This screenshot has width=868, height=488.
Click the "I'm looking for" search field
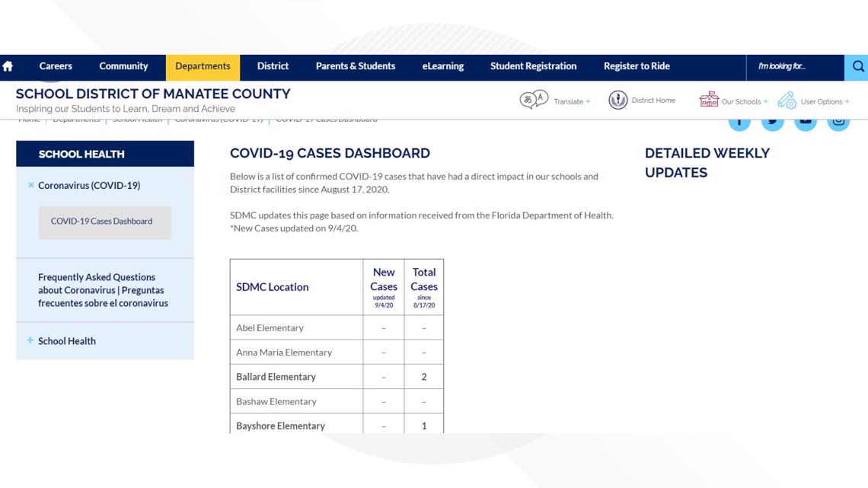(x=794, y=67)
